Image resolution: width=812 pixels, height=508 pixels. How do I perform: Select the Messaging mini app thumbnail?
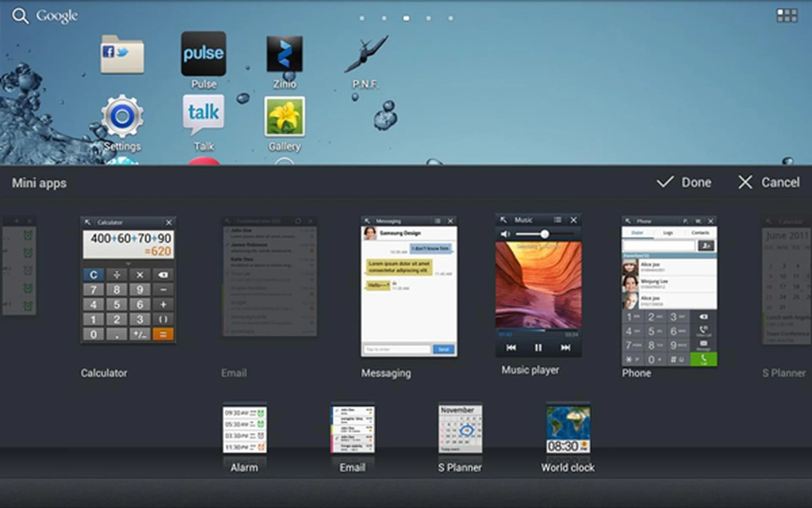pyautogui.click(x=409, y=287)
